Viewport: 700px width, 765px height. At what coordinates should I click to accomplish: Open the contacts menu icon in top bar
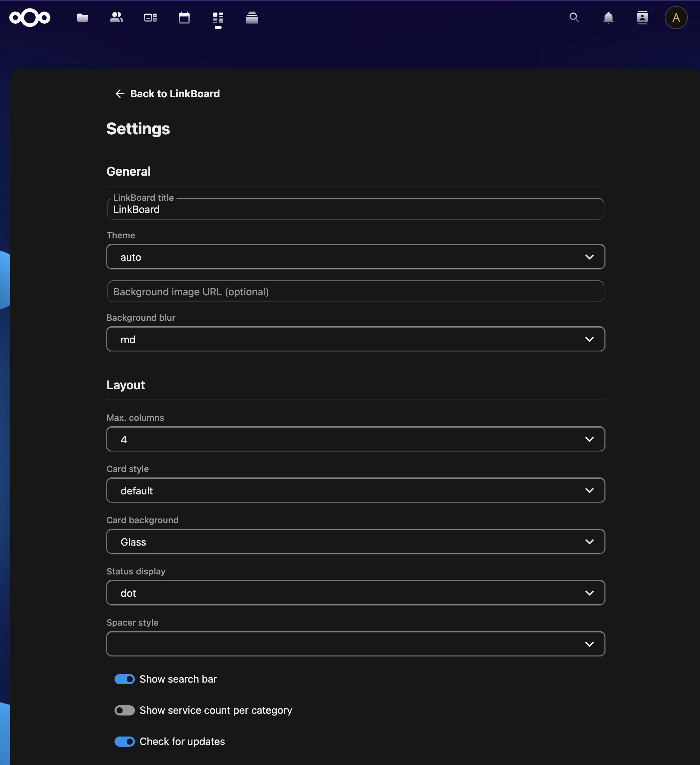pyautogui.click(x=642, y=18)
